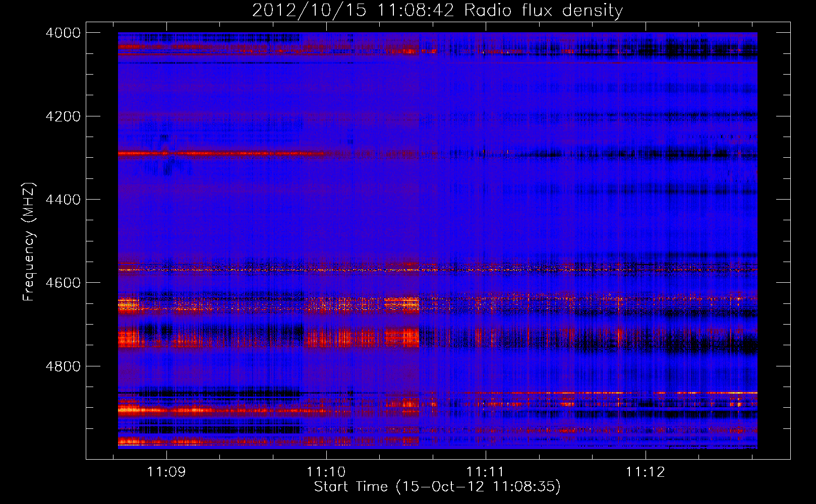
Task: Click the 4200 frequency tick label
Action: (63, 116)
